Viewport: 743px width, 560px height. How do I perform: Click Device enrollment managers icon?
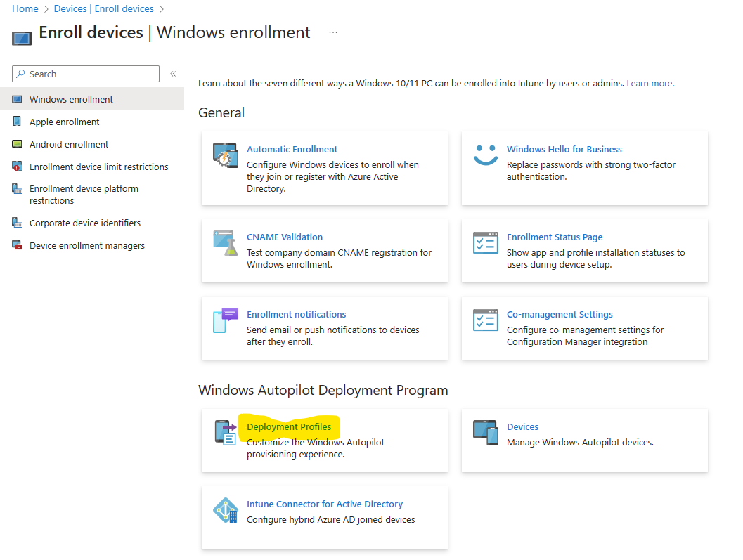coord(17,245)
